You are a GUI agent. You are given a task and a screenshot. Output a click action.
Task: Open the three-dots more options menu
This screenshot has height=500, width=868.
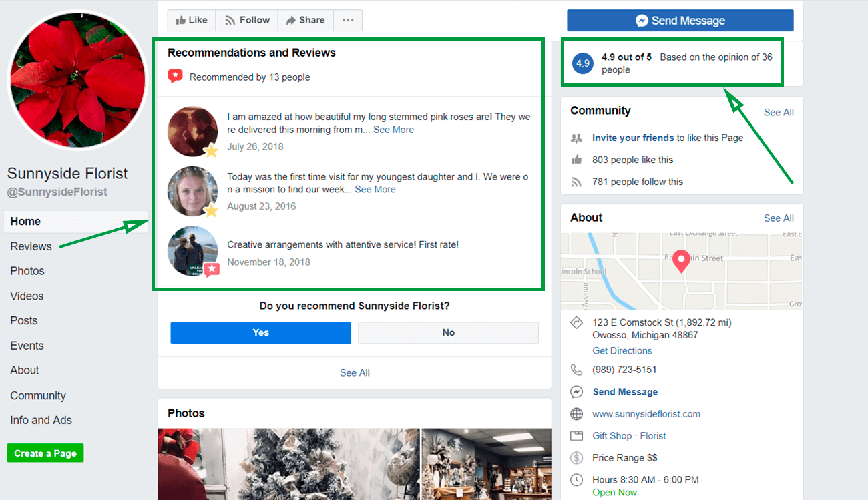pyautogui.click(x=348, y=20)
